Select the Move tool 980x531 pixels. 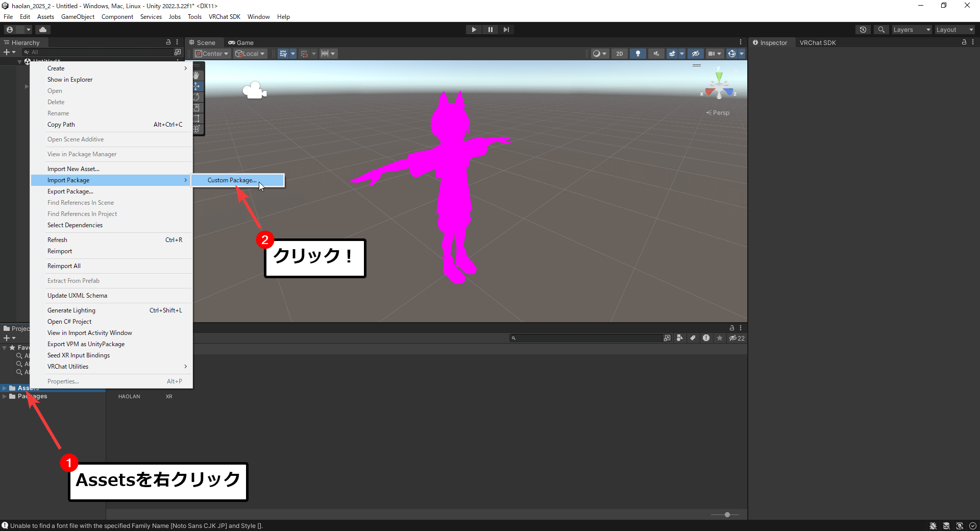[x=197, y=86]
